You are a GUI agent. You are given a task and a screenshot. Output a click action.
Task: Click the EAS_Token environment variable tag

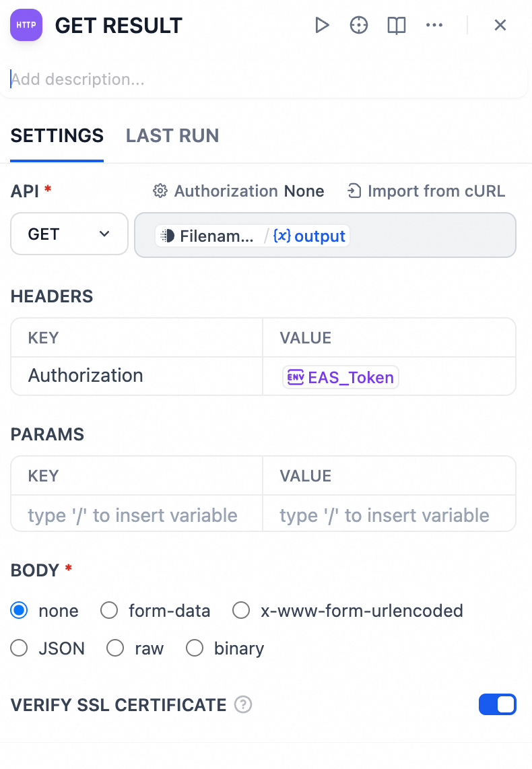(x=341, y=377)
